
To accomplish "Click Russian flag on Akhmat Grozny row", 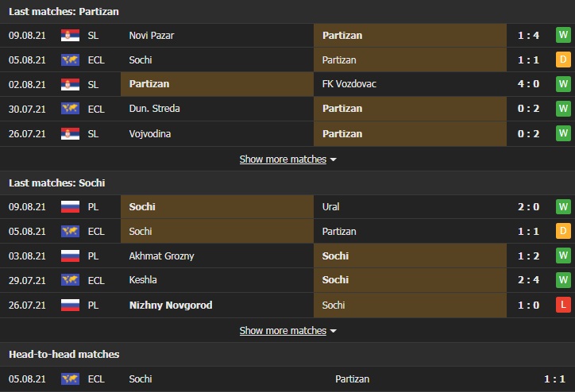I will (x=70, y=256).
